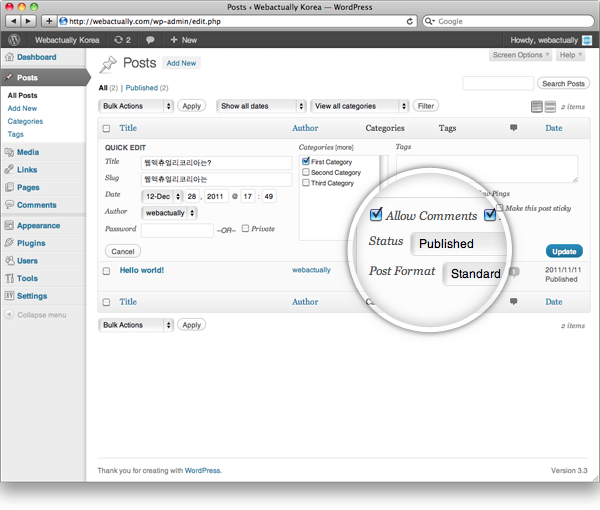Check Make this post sticky checkbox
The height and width of the screenshot is (510, 600).
(x=499, y=208)
